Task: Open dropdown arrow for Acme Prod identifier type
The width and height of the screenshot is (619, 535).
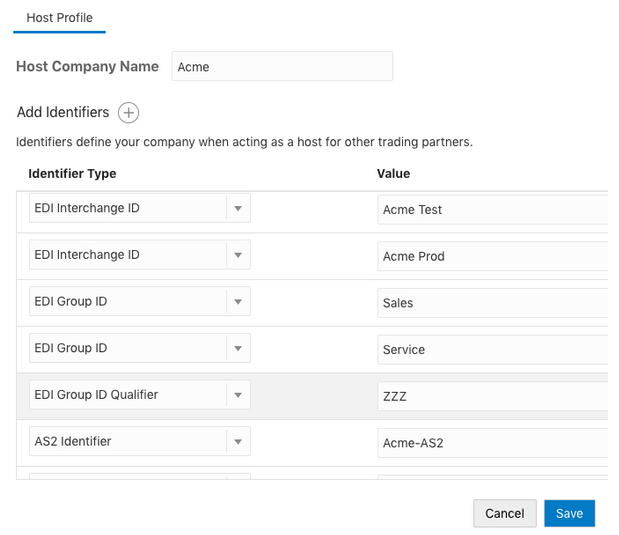Action: coord(238,255)
